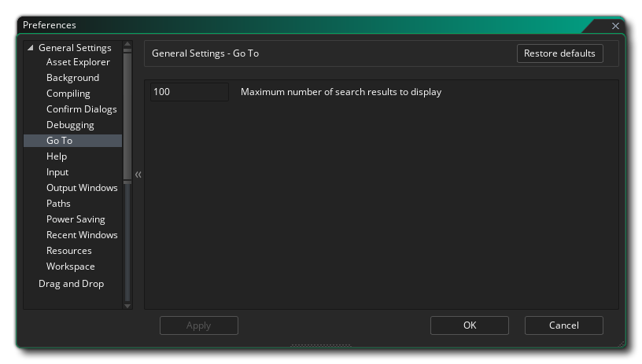Viewport: 642px width, 364px height.
Task: Cancel the preferences changes
Action: pos(563,325)
